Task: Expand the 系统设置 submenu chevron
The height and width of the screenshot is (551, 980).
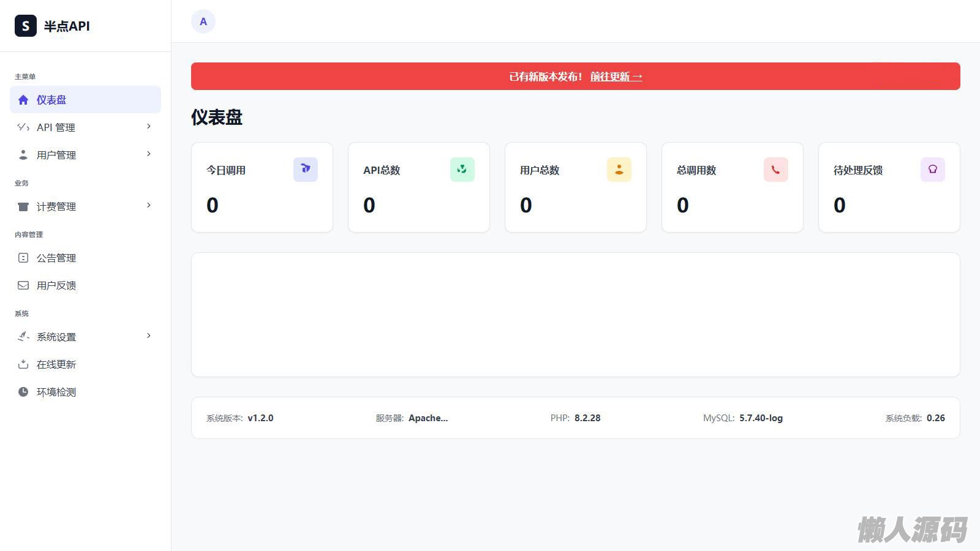Action: [149, 336]
